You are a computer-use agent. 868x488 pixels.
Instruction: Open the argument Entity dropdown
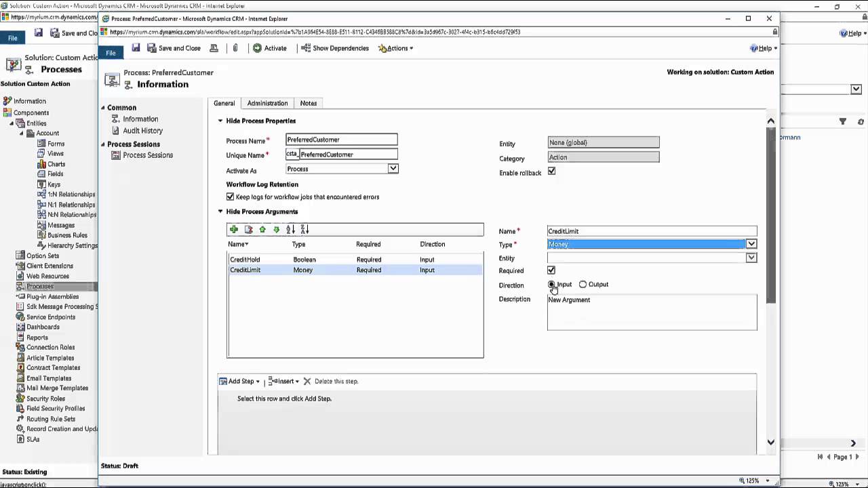pos(751,258)
